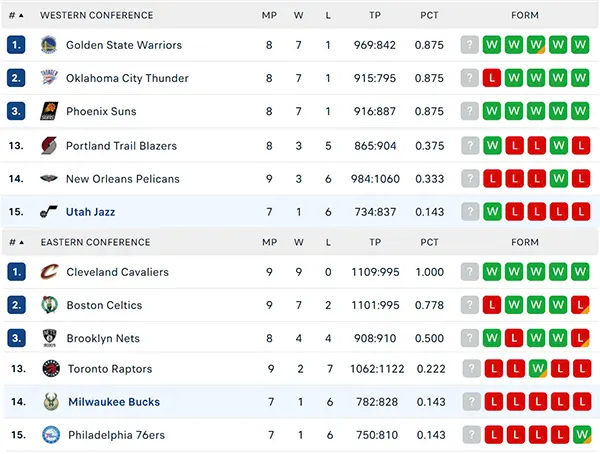Viewport: 600px width, 454px height.
Task: Click the Western Conference PCT column header
Action: click(429, 15)
